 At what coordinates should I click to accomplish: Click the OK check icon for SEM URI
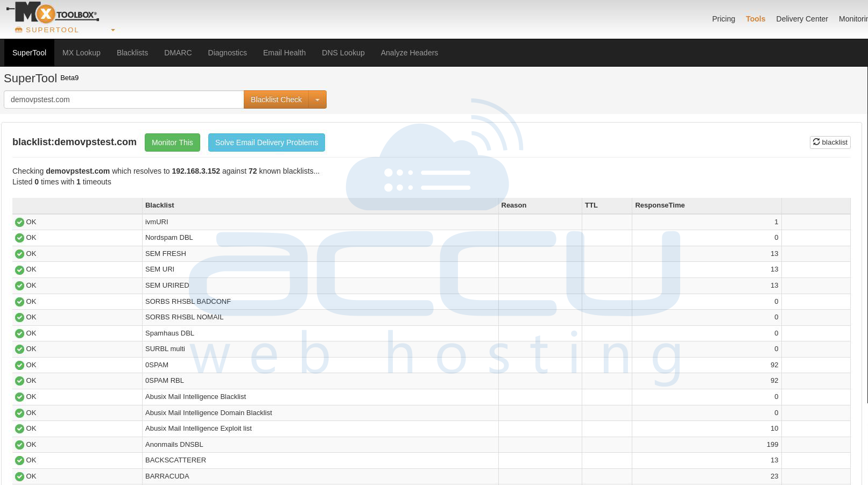click(19, 269)
